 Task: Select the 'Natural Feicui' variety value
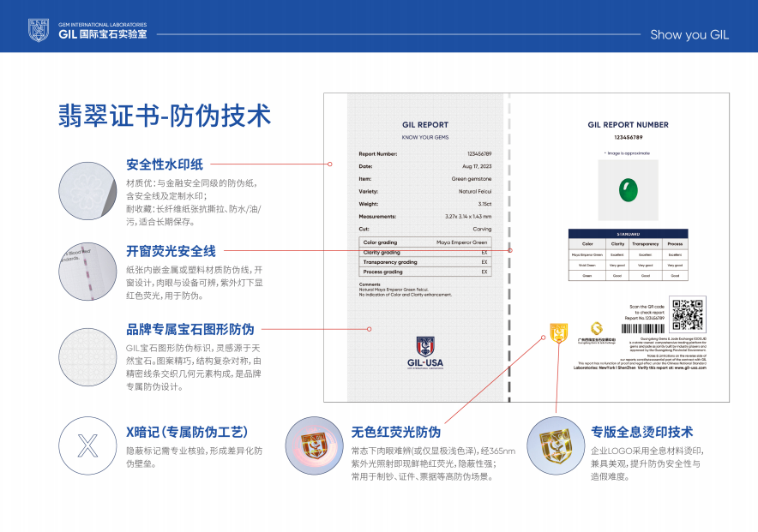tap(475, 192)
